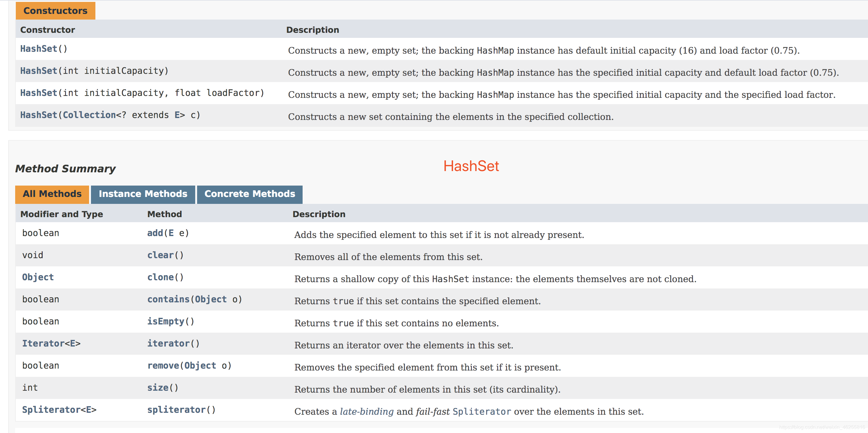Select the 'int' return type cell
This screenshot has height=433, width=868.
pyautogui.click(x=30, y=388)
